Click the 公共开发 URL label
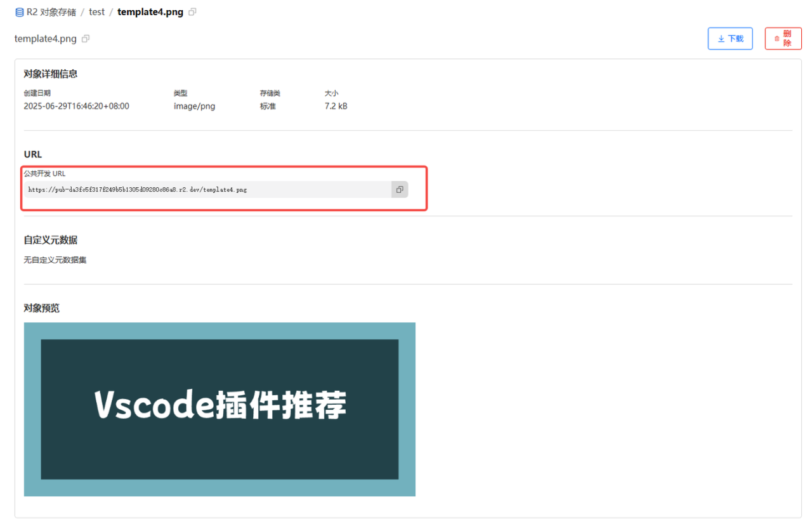Viewport: 812px width, 531px height. [x=44, y=173]
